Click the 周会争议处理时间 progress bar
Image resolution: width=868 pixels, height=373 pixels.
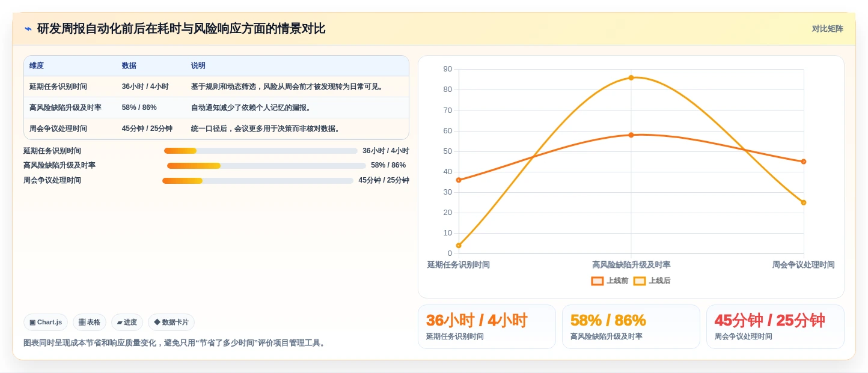click(258, 181)
